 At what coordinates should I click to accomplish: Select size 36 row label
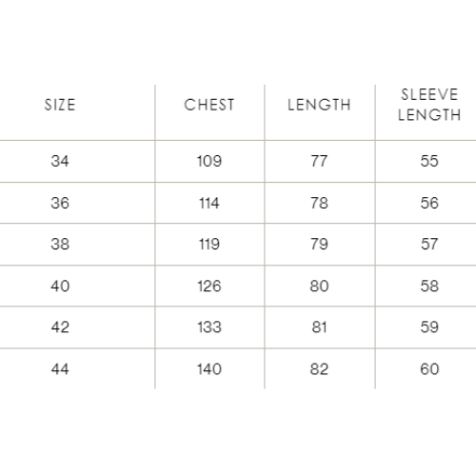(x=60, y=203)
